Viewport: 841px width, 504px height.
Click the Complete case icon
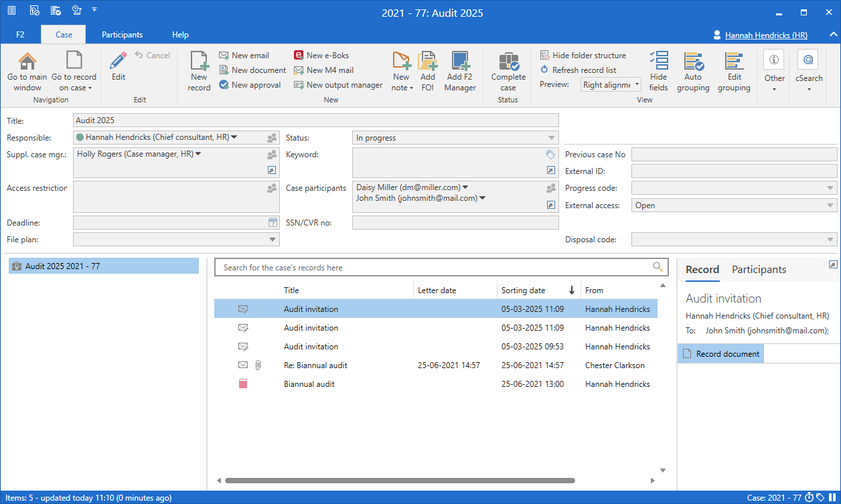(508, 62)
